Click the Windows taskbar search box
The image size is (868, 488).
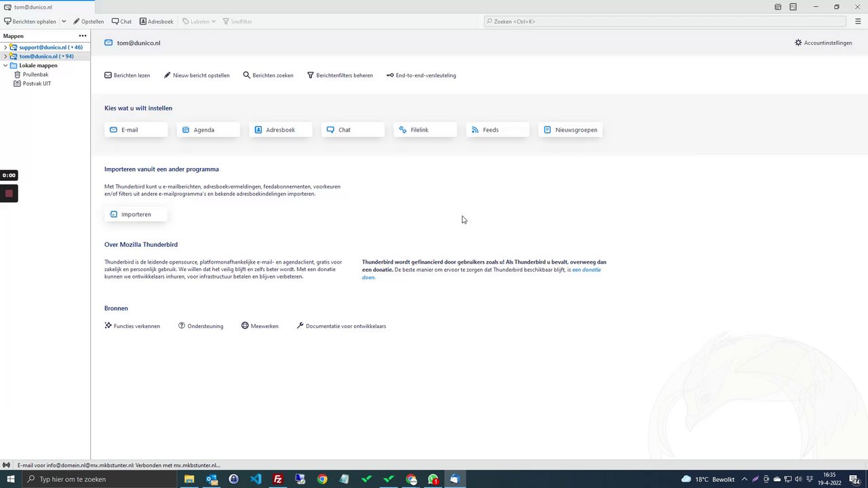click(x=100, y=479)
